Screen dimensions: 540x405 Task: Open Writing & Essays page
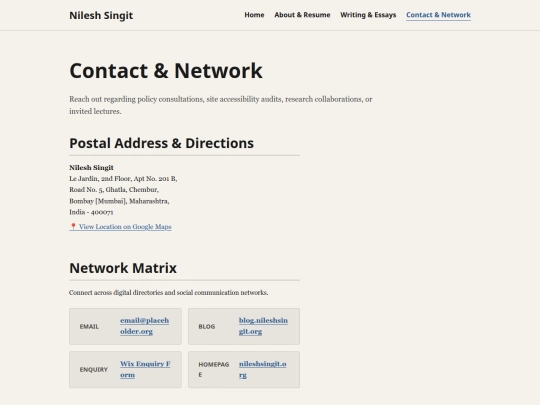click(x=368, y=15)
